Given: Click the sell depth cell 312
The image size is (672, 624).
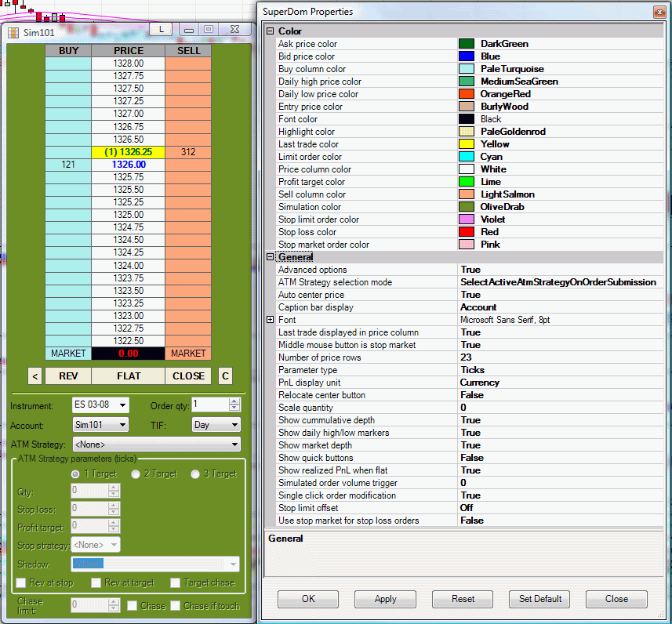Looking at the screenshot, I should point(188,152).
